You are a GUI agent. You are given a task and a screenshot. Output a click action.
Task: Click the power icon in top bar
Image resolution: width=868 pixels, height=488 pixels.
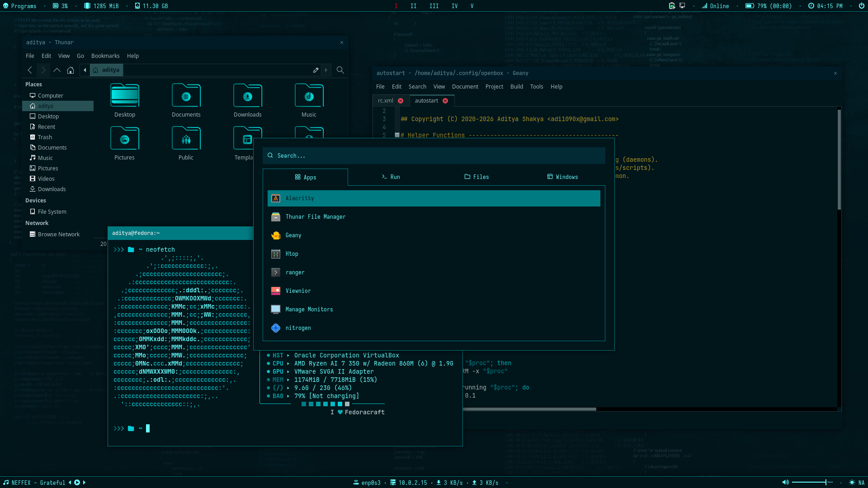(861, 6)
